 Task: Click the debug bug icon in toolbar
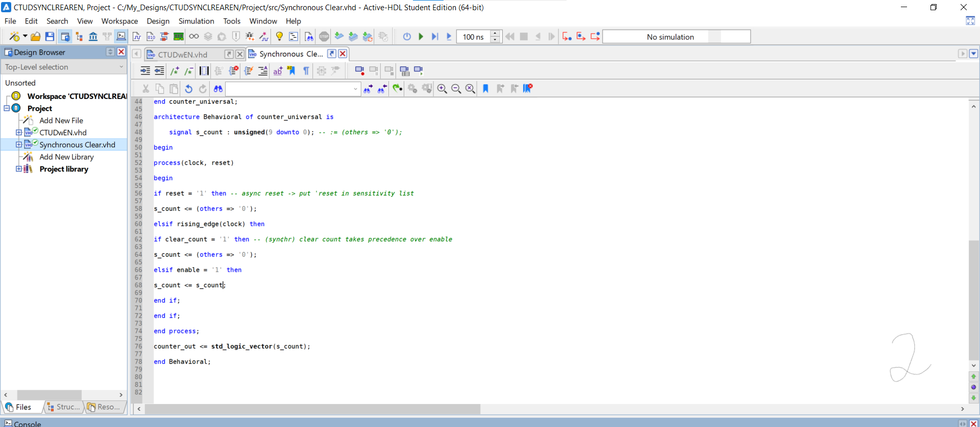(250, 37)
